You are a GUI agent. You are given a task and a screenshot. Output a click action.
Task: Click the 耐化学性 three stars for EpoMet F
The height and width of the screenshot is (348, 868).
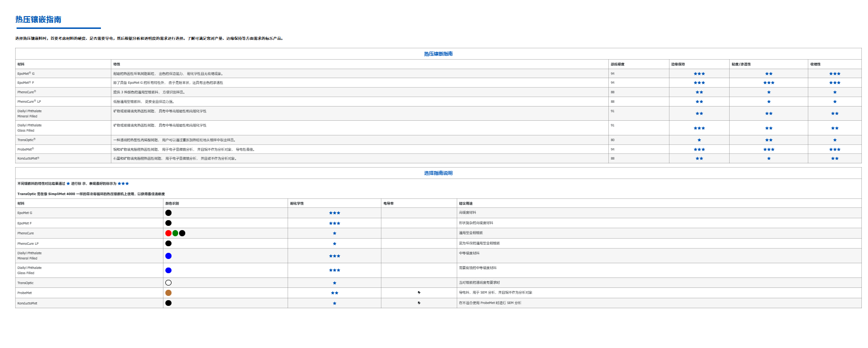[335, 223]
